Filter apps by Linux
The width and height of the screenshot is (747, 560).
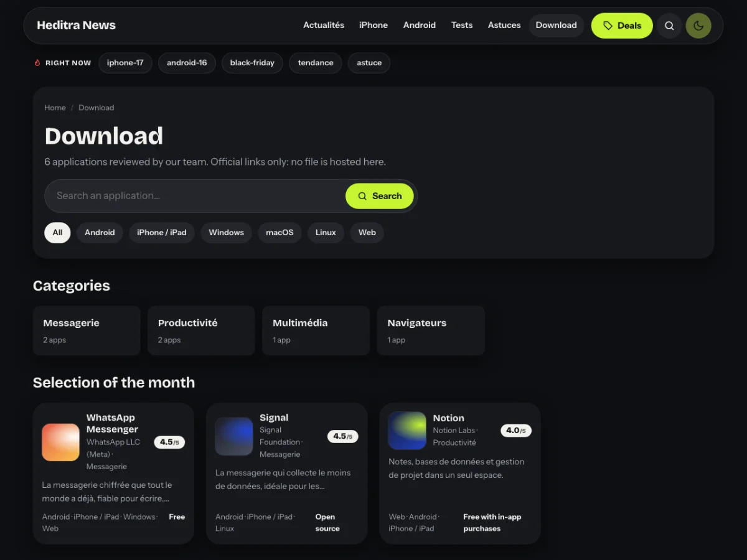pos(326,233)
